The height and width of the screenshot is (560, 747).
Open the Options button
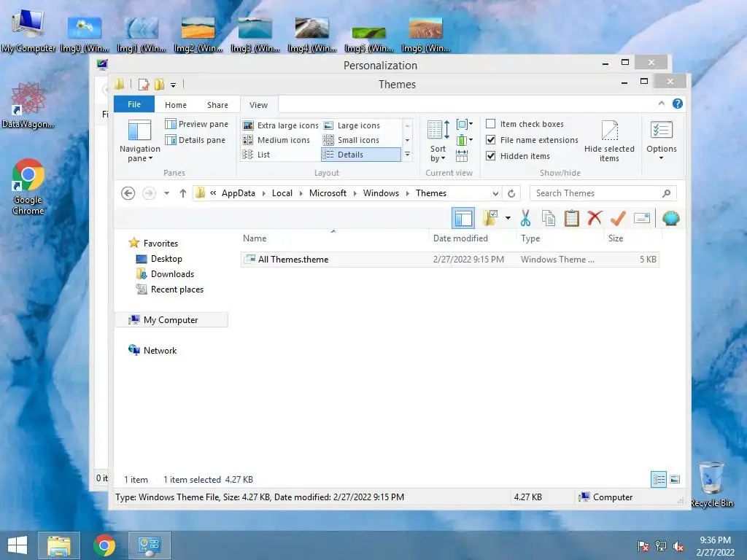[x=661, y=141]
